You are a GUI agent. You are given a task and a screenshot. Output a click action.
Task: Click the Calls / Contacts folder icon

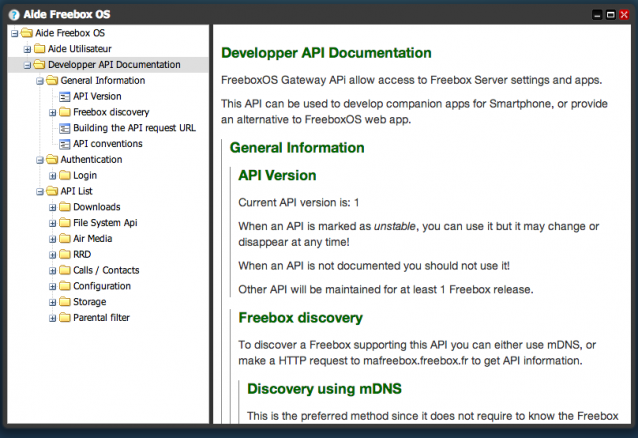(65, 270)
